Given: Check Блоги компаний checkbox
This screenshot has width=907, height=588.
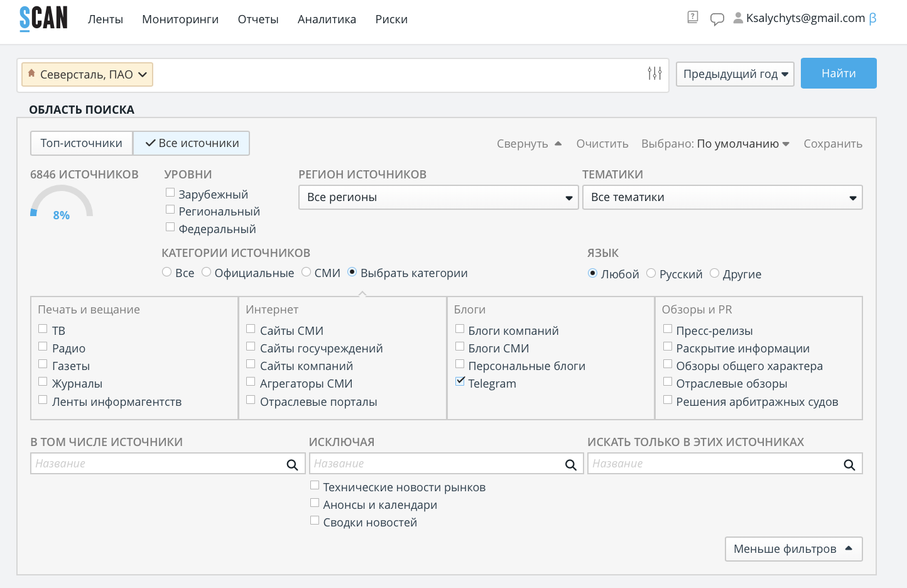Looking at the screenshot, I should tap(460, 329).
